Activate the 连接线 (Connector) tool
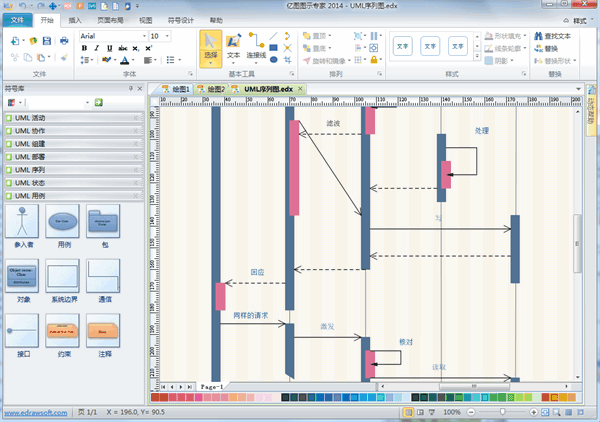The height and width of the screenshot is (422, 600). tap(256, 48)
